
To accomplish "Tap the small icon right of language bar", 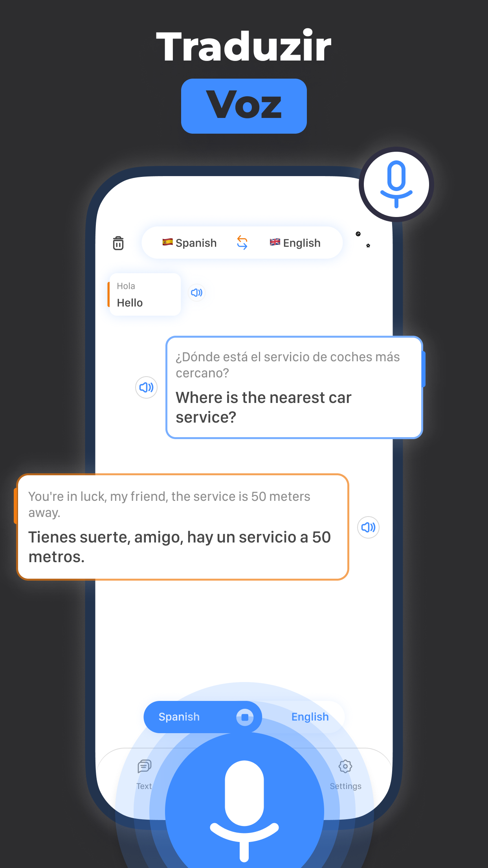I will click(x=363, y=240).
